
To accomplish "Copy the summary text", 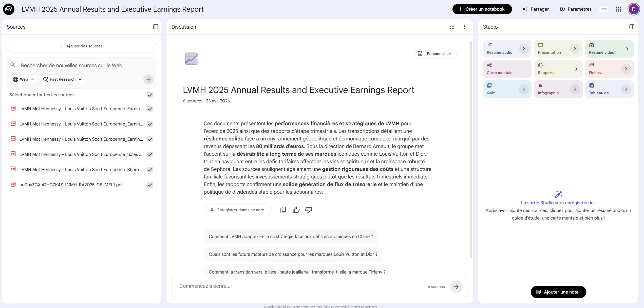I will (x=283, y=210).
